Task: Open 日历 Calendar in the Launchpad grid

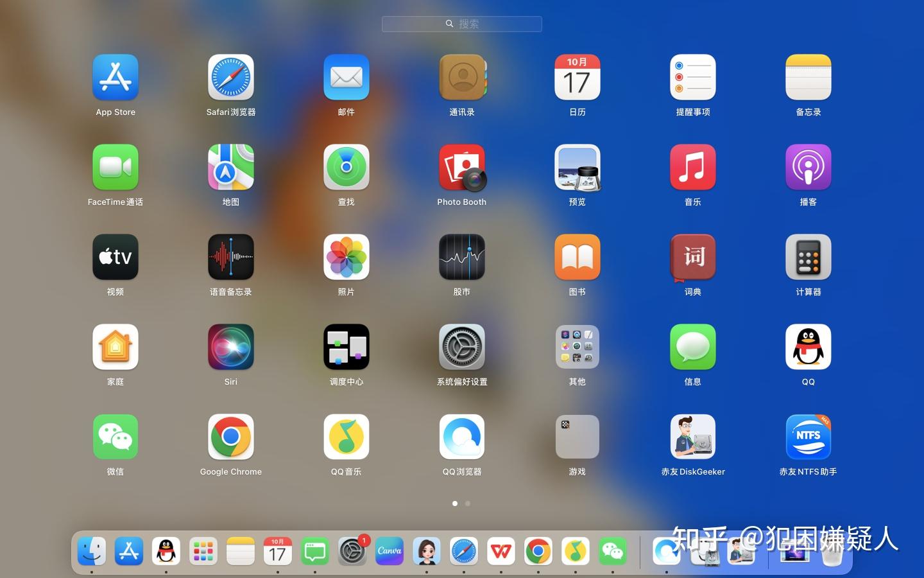Action: (577, 77)
